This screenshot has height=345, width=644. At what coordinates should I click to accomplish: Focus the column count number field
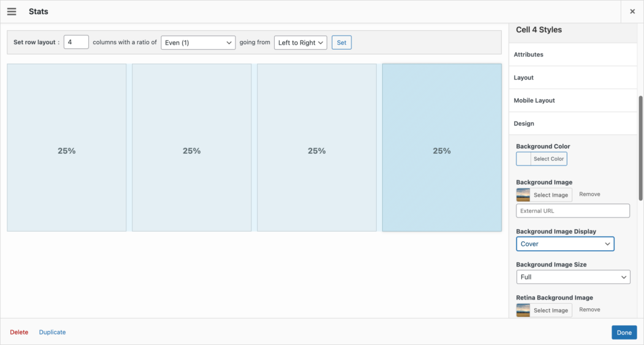pyautogui.click(x=76, y=42)
